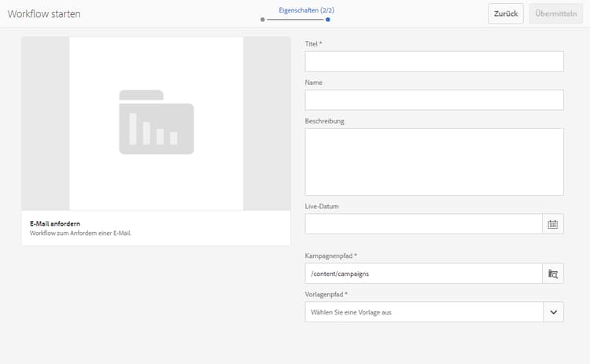Click the Kampagnenpfad field with /content/campaigns
This screenshot has height=364, width=590.
point(424,274)
